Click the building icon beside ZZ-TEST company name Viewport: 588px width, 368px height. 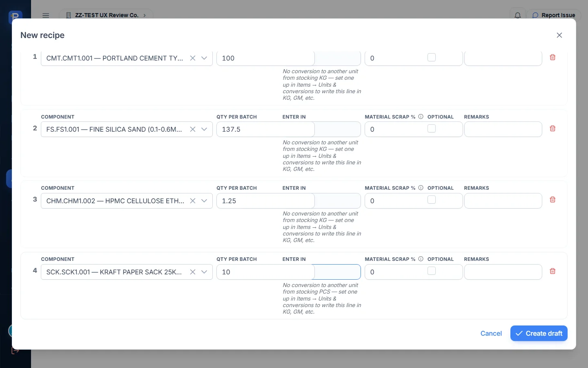coord(68,16)
